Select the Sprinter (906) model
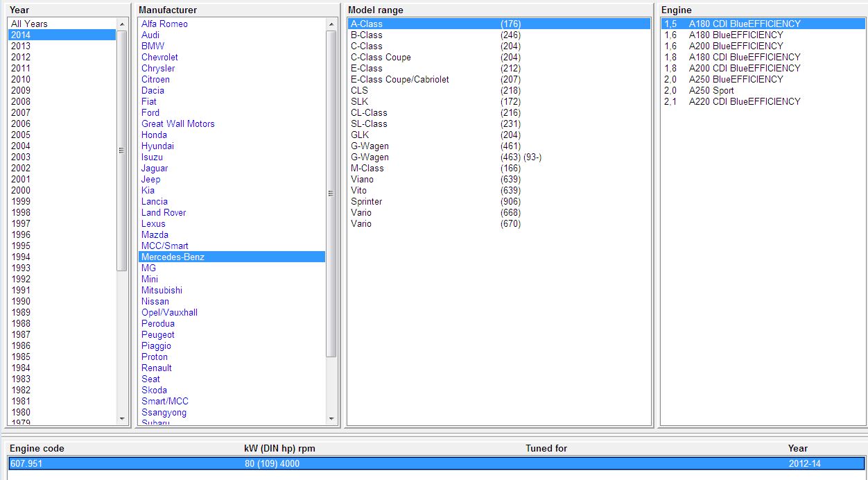868x480 pixels. tap(366, 201)
